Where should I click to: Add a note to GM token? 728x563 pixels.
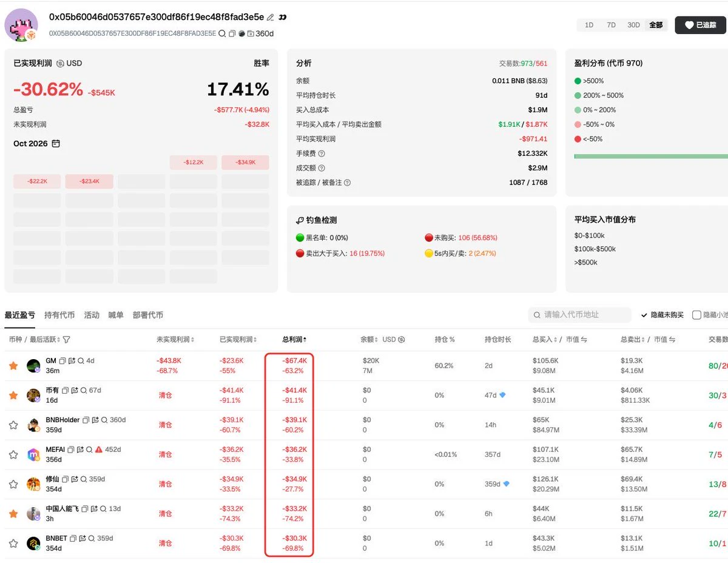point(72,361)
